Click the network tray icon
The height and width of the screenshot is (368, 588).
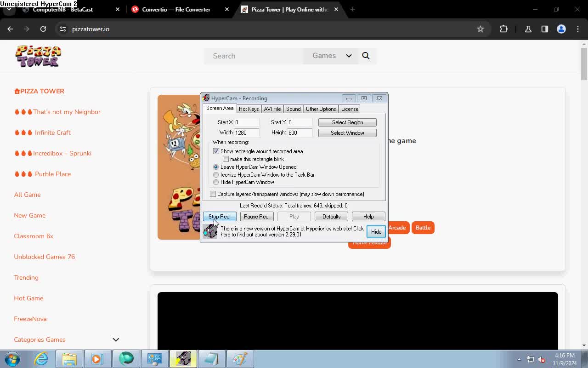531,359
